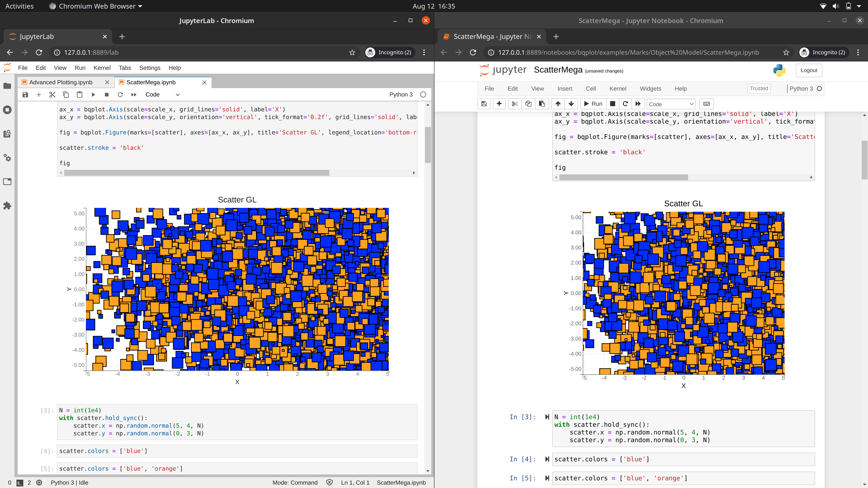
Task: Click horizontal scrollbar under JupyterLab code cell
Action: point(197,173)
